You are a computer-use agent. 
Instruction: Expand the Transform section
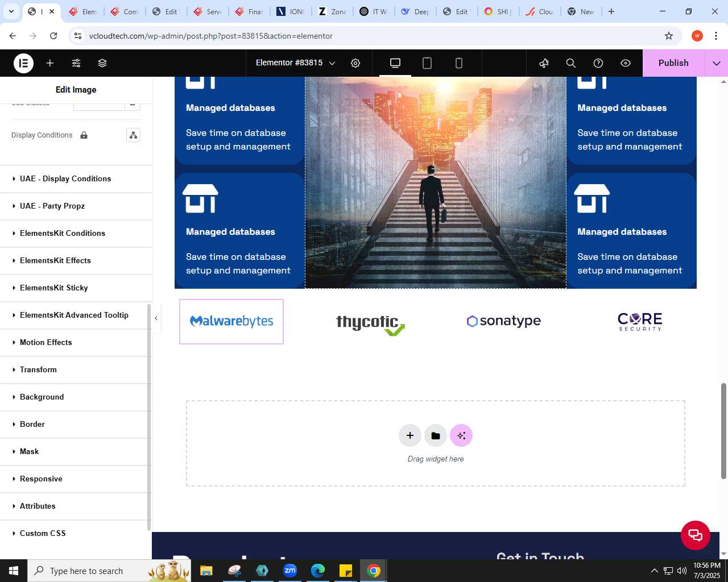point(76,369)
